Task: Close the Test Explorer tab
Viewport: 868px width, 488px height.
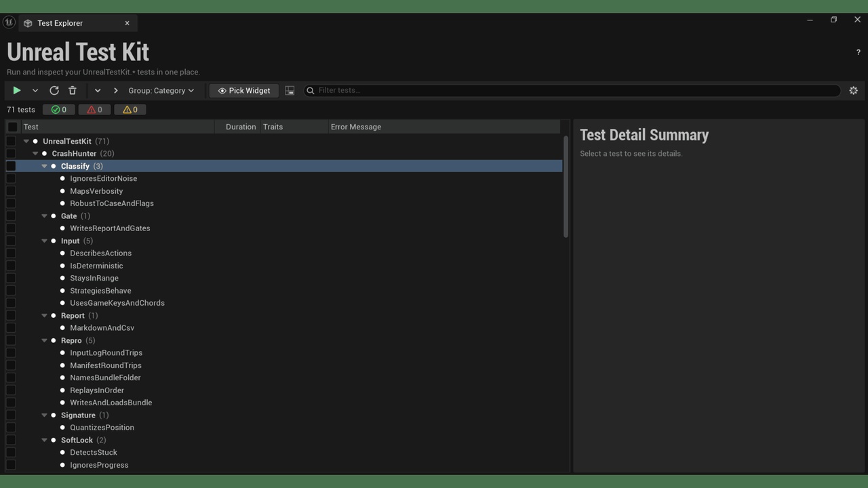Action: pyautogui.click(x=127, y=23)
